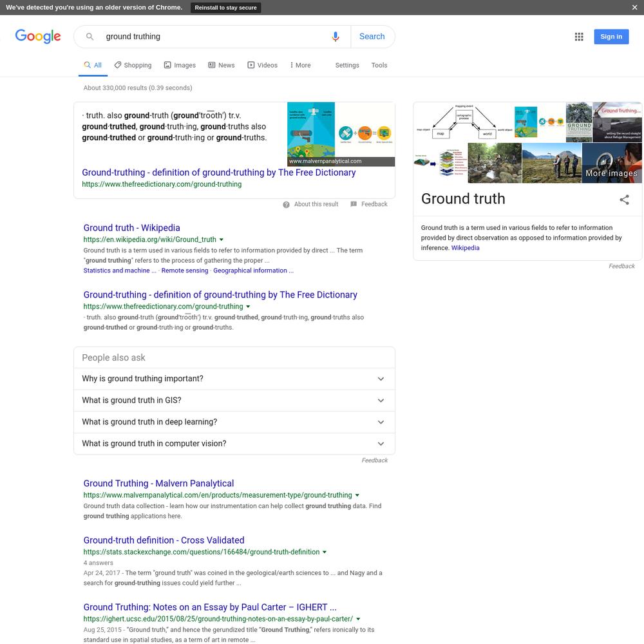
Task: Open the 'GROUND TRUTHING' book cover thumbnail
Action: click(x=579, y=122)
